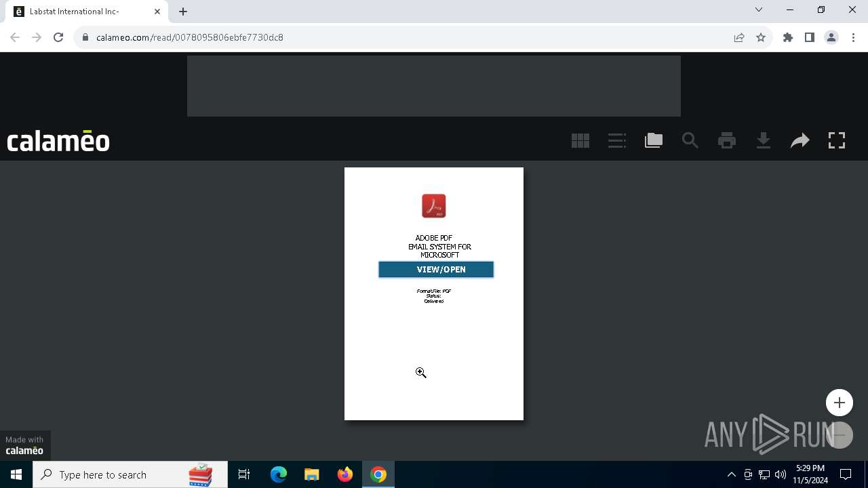This screenshot has height=488, width=868.
Task: Click the 'Format/File: PDF' status text
Action: click(434, 291)
